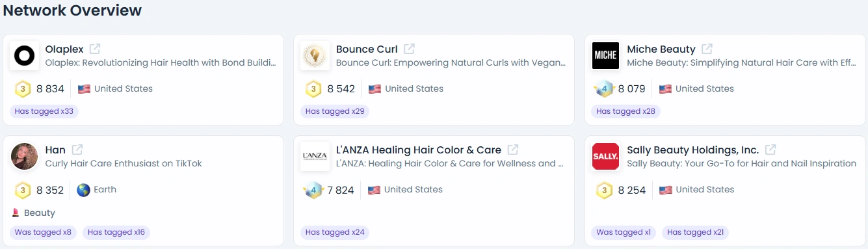Click the level 3 hexagon badge on Olaplex
This screenshot has height=249, width=868.
click(23, 89)
